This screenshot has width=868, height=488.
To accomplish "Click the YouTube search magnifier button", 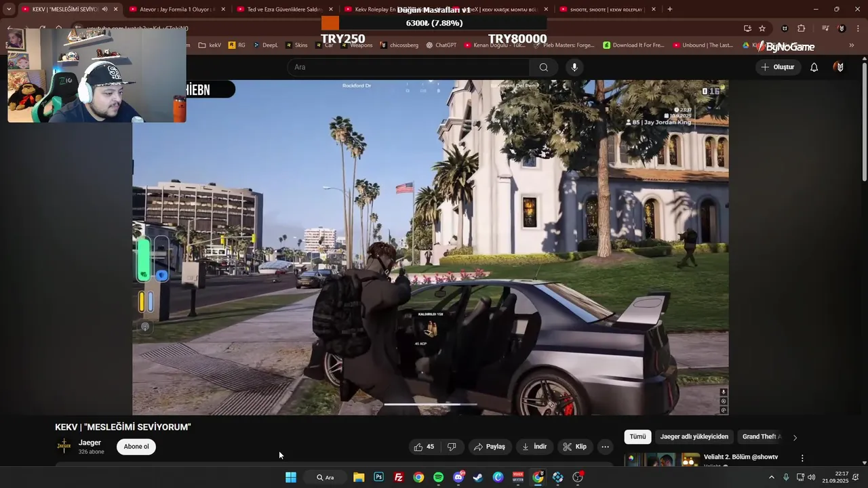I will [x=543, y=67].
